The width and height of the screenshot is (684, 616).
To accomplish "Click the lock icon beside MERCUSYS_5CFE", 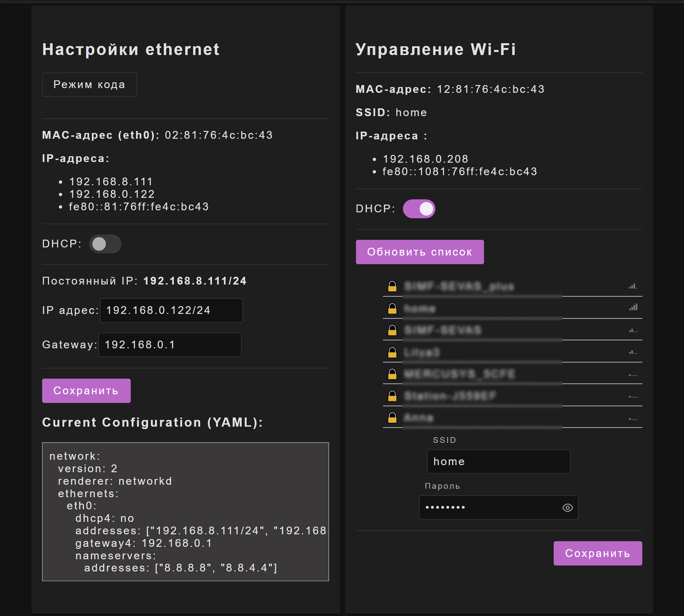I will pyautogui.click(x=392, y=374).
